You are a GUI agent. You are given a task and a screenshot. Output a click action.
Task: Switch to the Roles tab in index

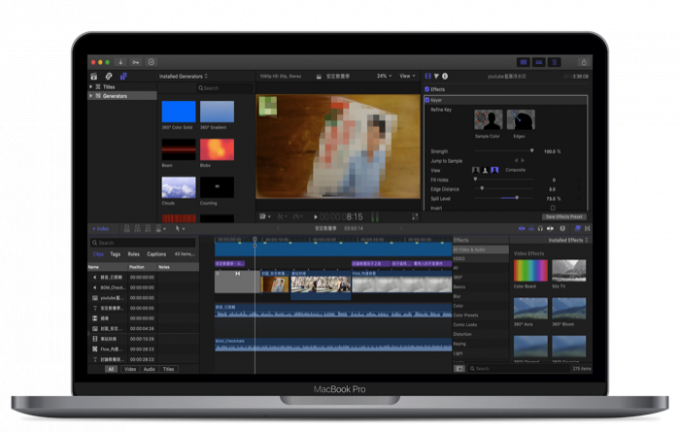(133, 254)
